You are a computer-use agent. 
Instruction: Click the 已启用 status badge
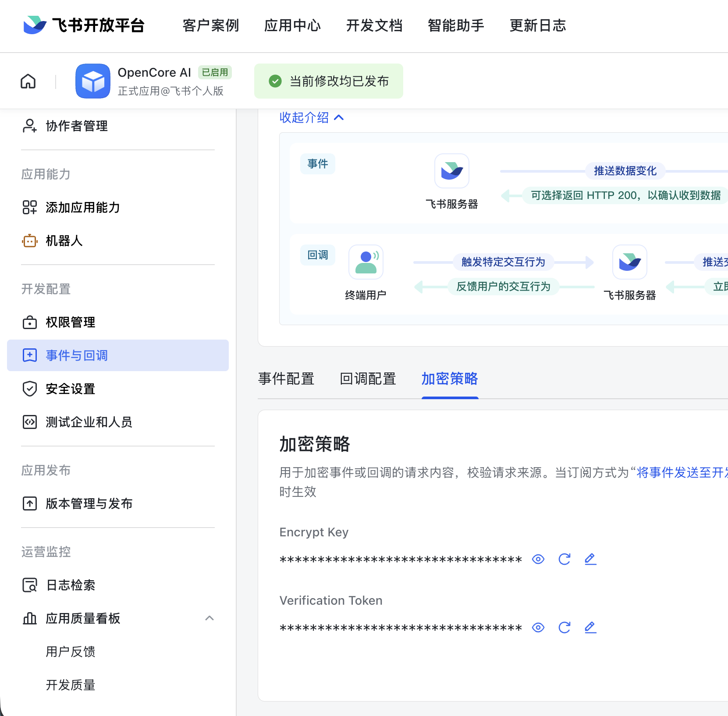pos(215,72)
